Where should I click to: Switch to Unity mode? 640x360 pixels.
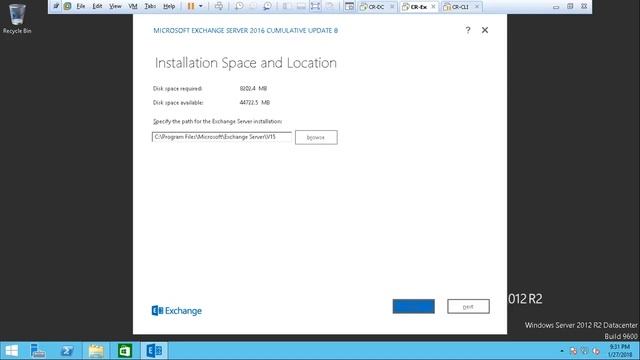pyautogui.click(x=330, y=6)
